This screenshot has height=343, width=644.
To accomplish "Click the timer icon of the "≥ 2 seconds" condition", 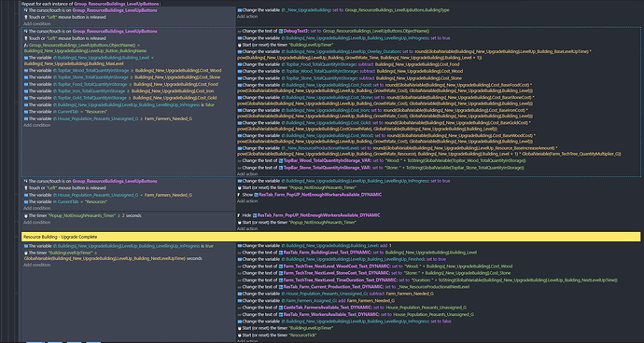I will click(x=26, y=215).
